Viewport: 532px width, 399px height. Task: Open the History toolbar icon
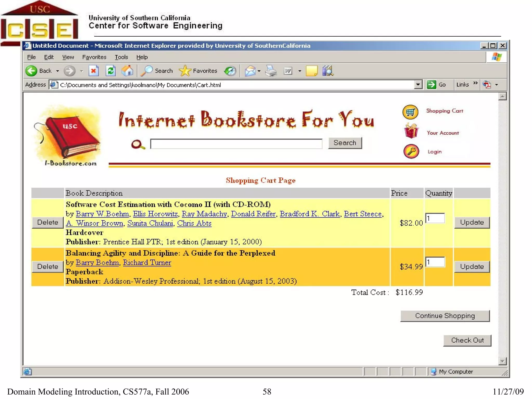pos(230,71)
